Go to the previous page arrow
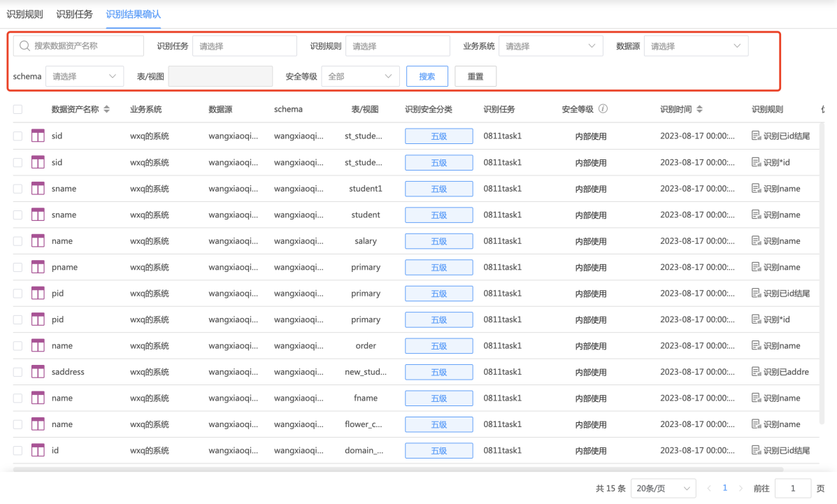837x504 pixels. click(709, 488)
